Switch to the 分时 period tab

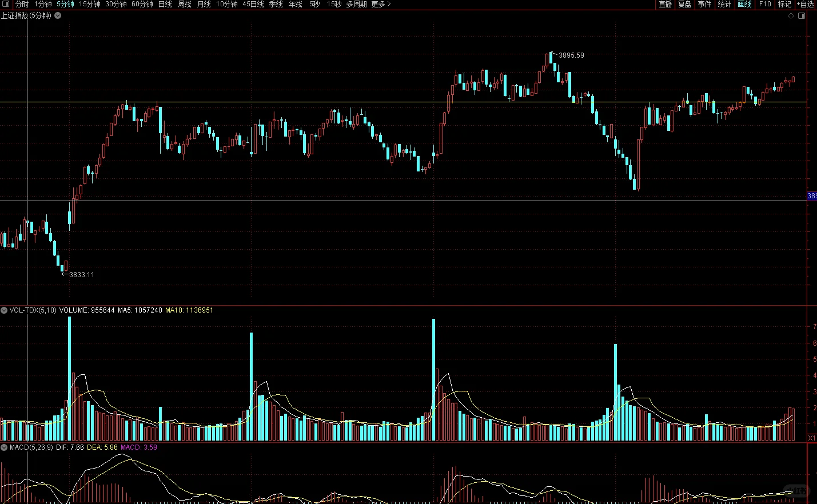(22, 4)
